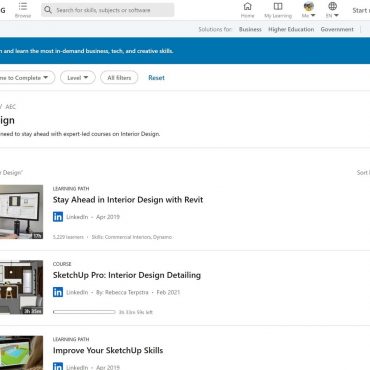Open the Browse menu icon
The image size is (370, 370).
click(23, 6)
